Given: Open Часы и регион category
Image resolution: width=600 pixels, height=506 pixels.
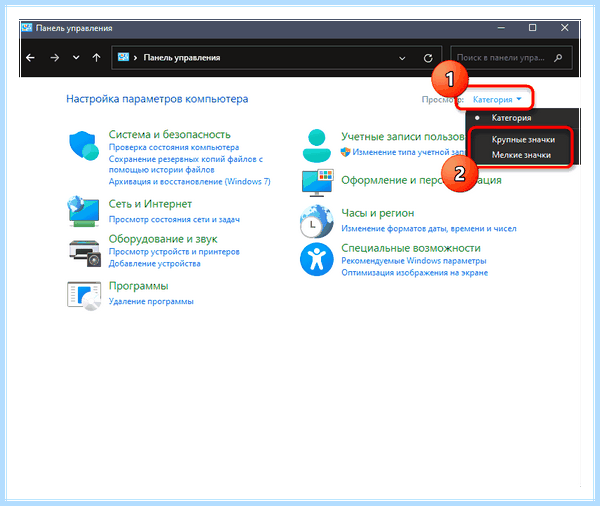Looking at the screenshot, I should [377, 213].
